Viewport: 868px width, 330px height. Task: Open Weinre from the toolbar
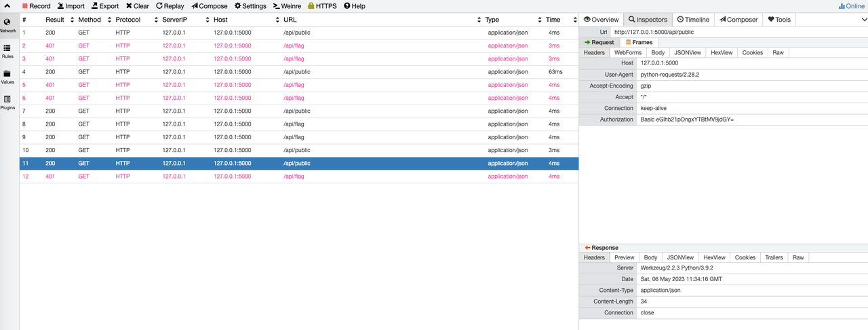[x=287, y=6]
